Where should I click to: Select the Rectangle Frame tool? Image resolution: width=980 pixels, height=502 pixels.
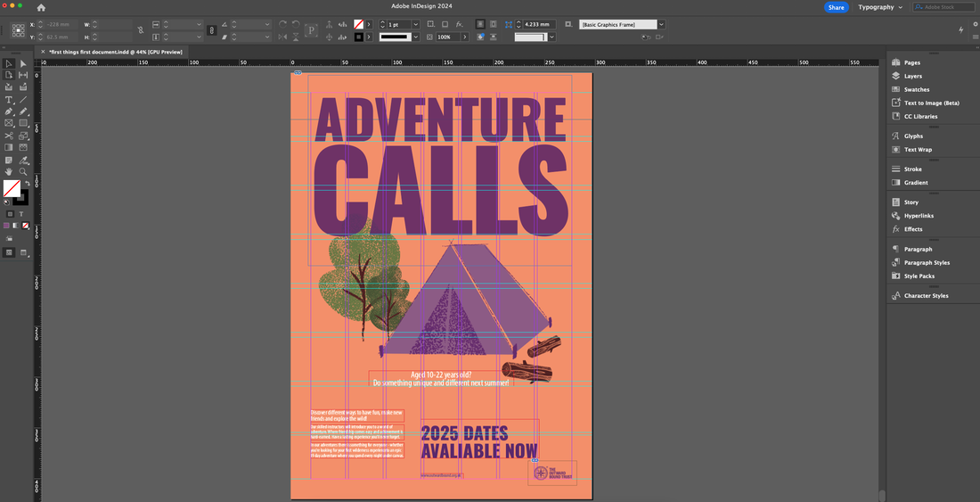[9, 123]
